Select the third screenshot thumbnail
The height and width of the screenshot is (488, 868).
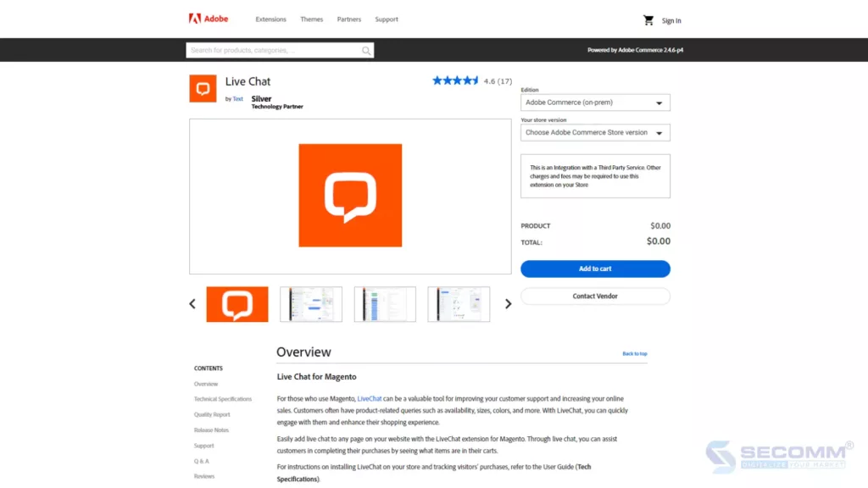pos(386,304)
